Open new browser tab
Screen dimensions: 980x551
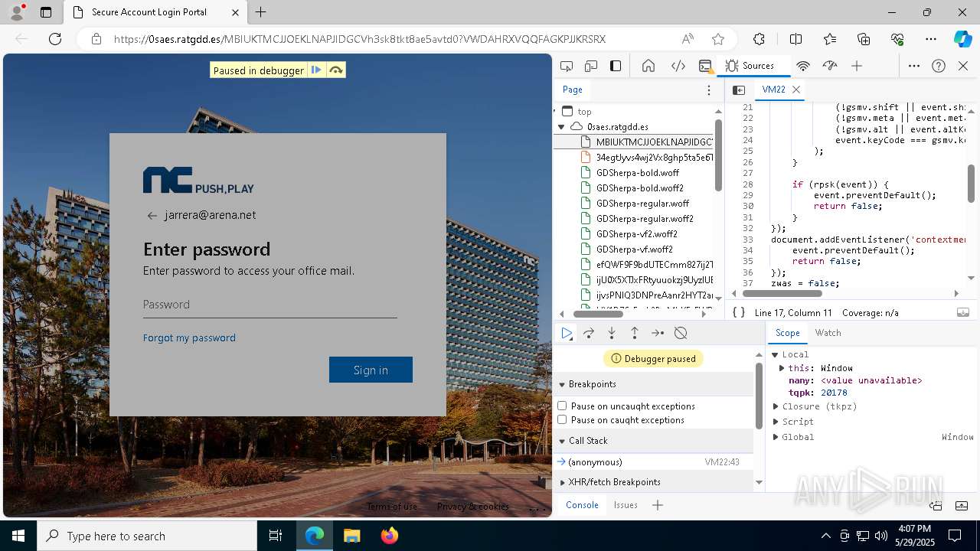261,12
